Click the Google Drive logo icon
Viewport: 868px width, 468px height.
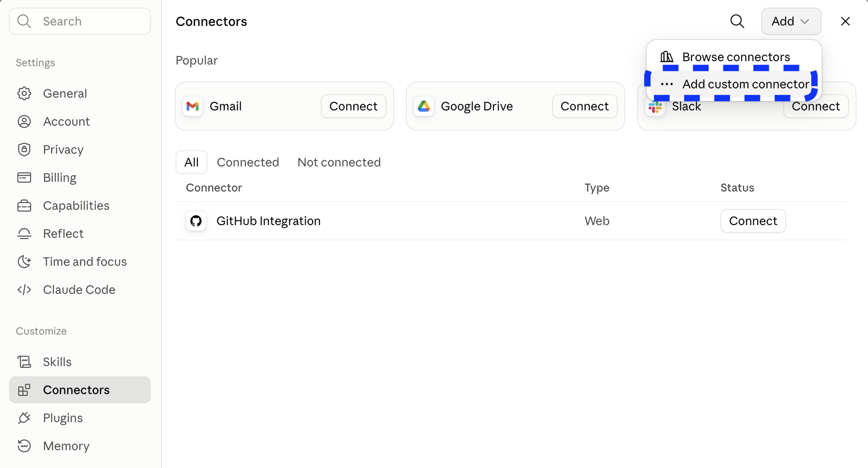(x=424, y=106)
